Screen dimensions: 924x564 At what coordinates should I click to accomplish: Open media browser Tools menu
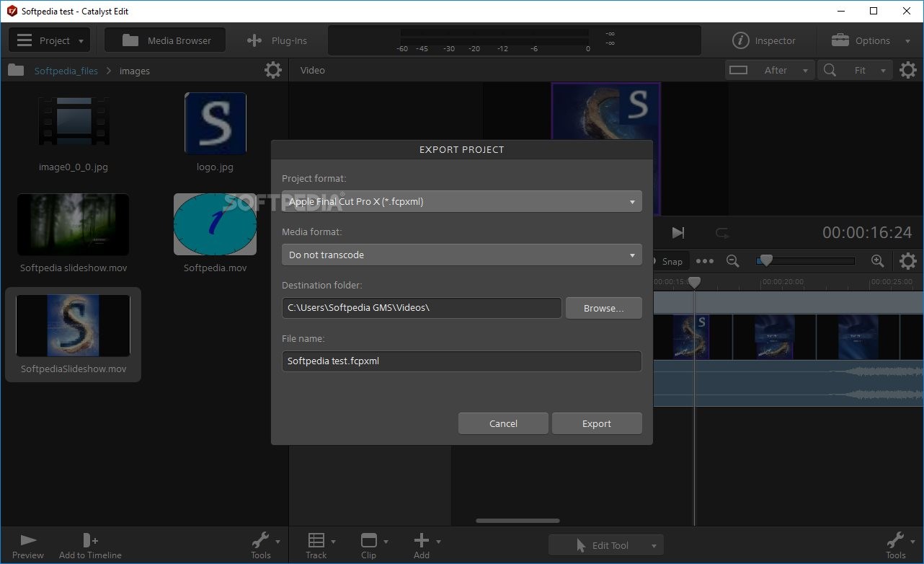[264, 546]
